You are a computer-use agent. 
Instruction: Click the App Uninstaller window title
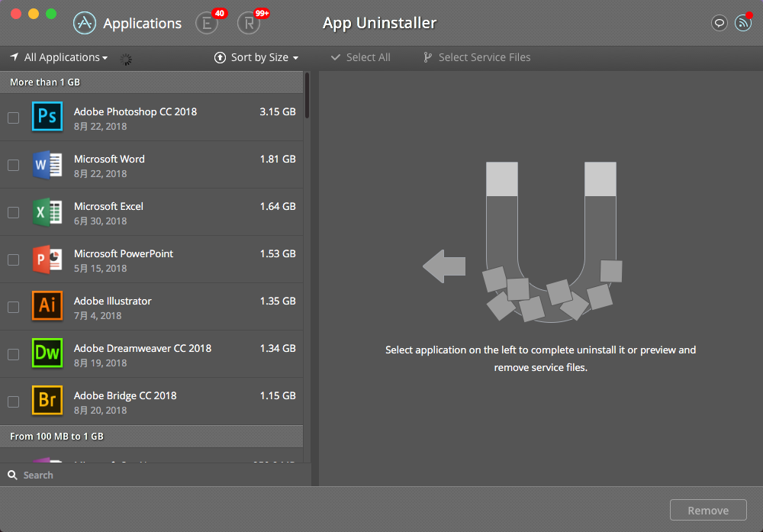(x=379, y=23)
